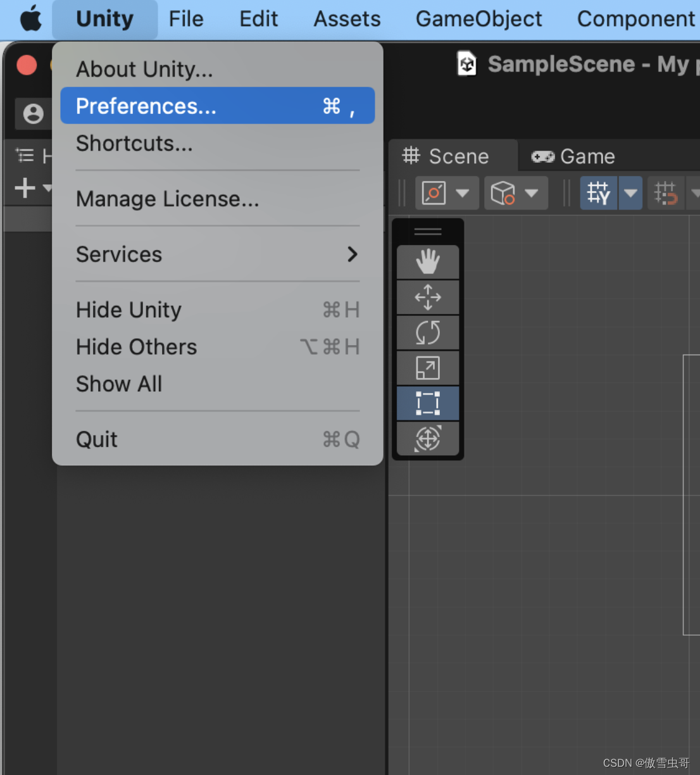
Task: Toggle grid snapping icon
Action: click(665, 193)
